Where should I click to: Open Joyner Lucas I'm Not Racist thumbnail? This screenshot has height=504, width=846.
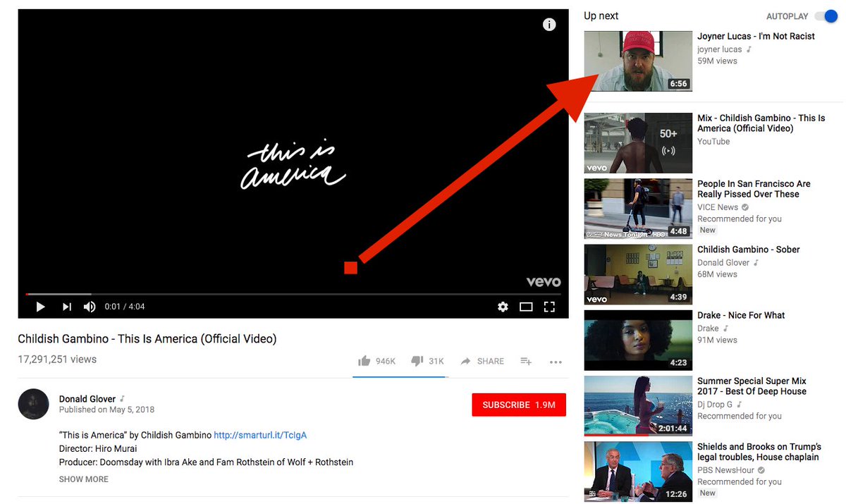pyautogui.click(x=638, y=61)
